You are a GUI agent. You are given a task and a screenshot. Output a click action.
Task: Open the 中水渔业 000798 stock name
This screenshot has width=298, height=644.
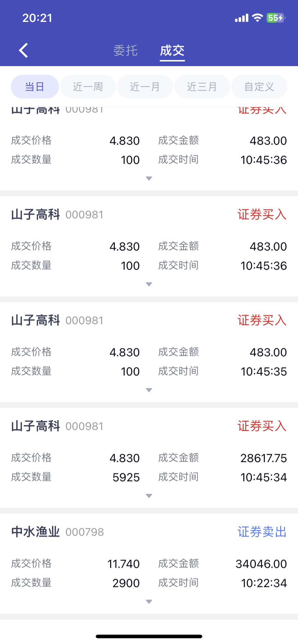(36, 532)
